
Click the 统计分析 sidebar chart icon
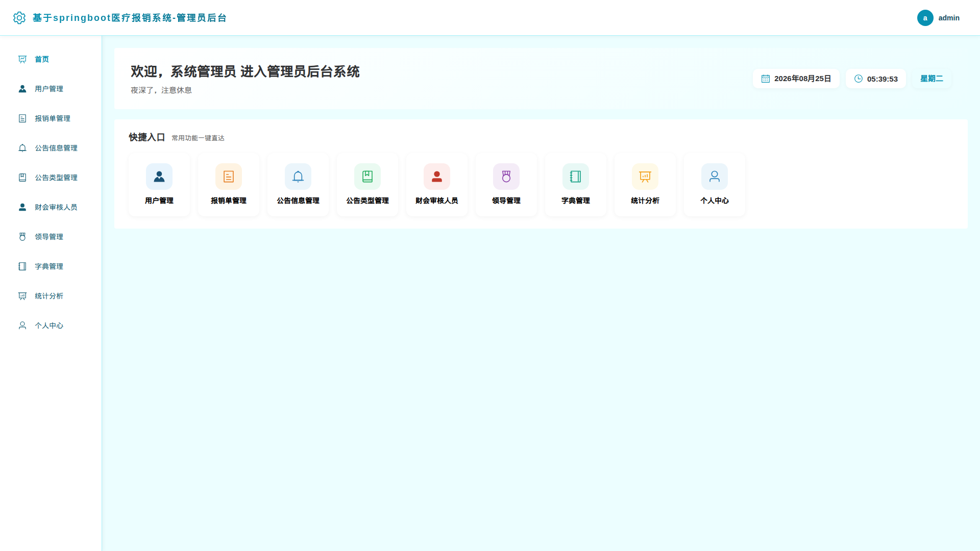[x=22, y=296]
